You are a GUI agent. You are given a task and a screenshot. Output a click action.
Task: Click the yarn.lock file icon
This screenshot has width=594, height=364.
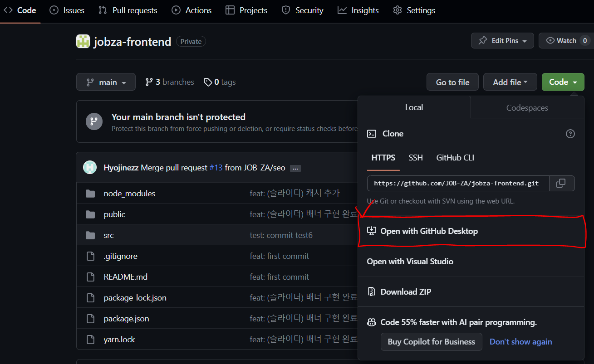(x=90, y=340)
